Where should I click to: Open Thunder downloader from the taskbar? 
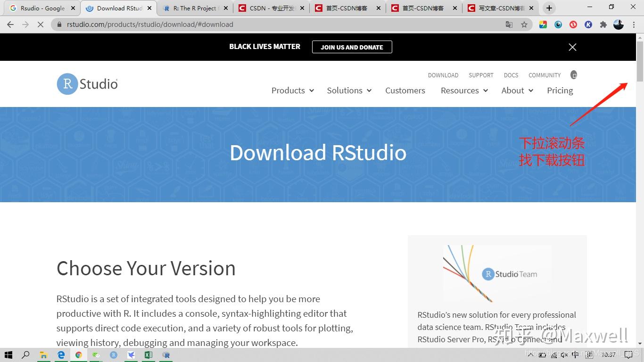pos(131,355)
